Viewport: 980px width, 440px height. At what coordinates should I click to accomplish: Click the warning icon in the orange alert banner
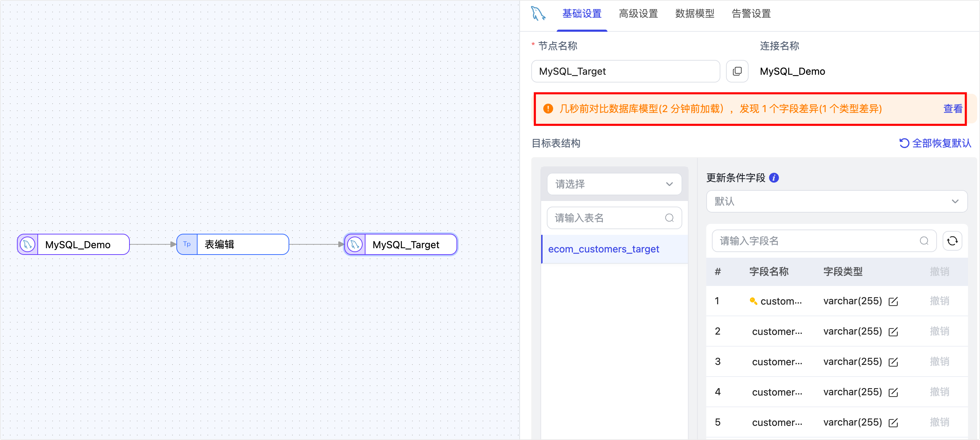(548, 109)
